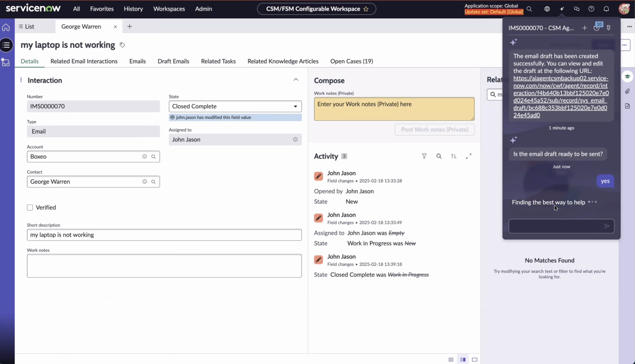Look up Contact using magnifier icon
Image resolution: width=635 pixels, height=364 pixels.
coord(153,182)
